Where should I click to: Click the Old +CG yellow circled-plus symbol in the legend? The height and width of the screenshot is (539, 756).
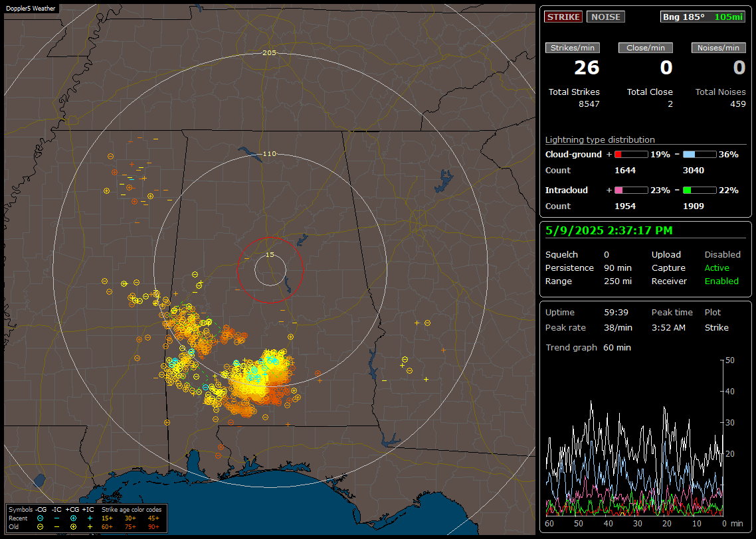73,527
